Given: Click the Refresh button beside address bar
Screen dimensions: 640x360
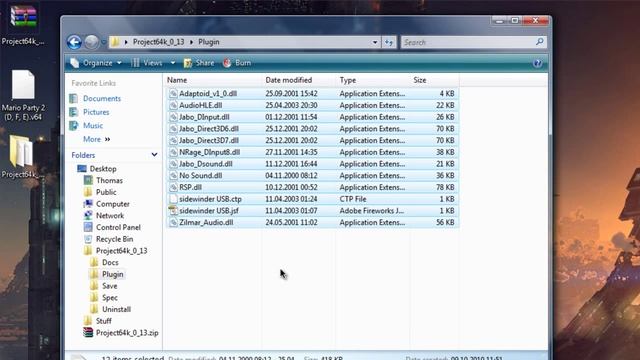Looking at the screenshot, I should 389,42.
